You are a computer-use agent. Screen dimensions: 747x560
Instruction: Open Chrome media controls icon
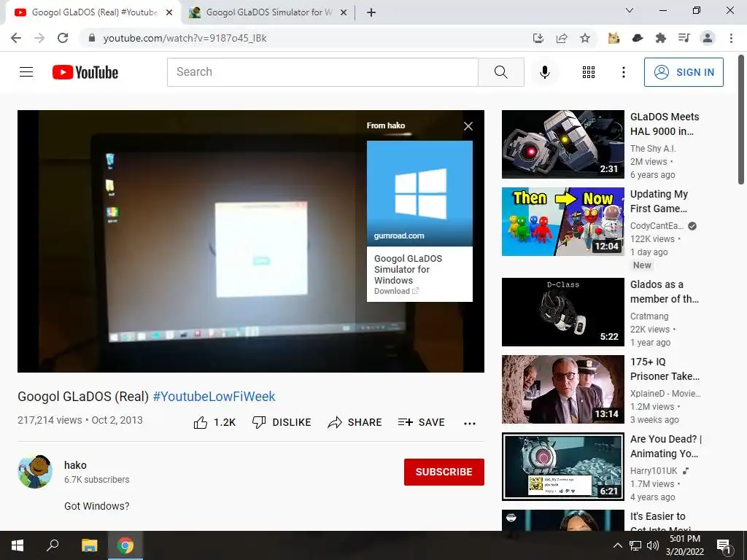point(684,38)
